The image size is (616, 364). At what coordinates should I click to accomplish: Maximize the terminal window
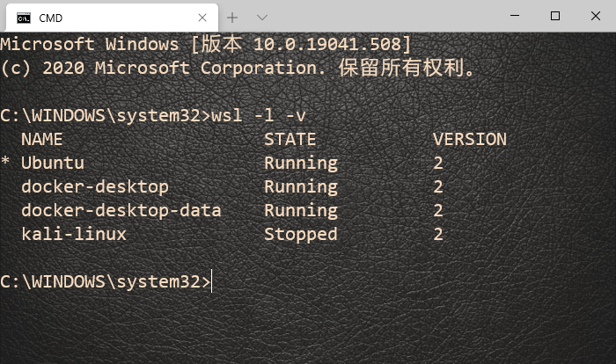(555, 16)
